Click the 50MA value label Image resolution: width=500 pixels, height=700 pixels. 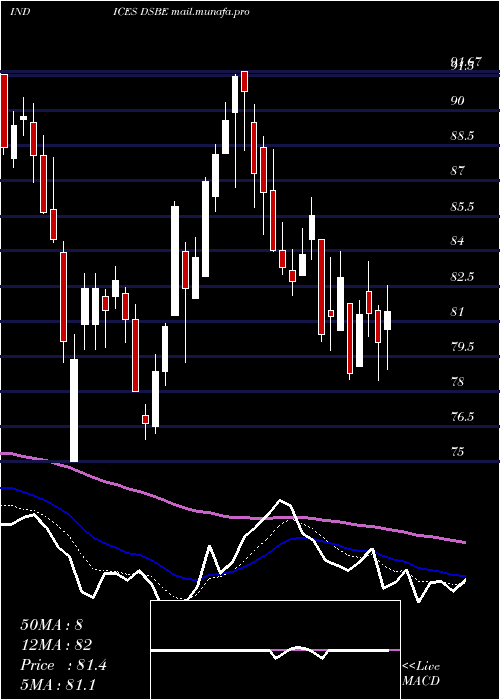[x=52, y=624]
